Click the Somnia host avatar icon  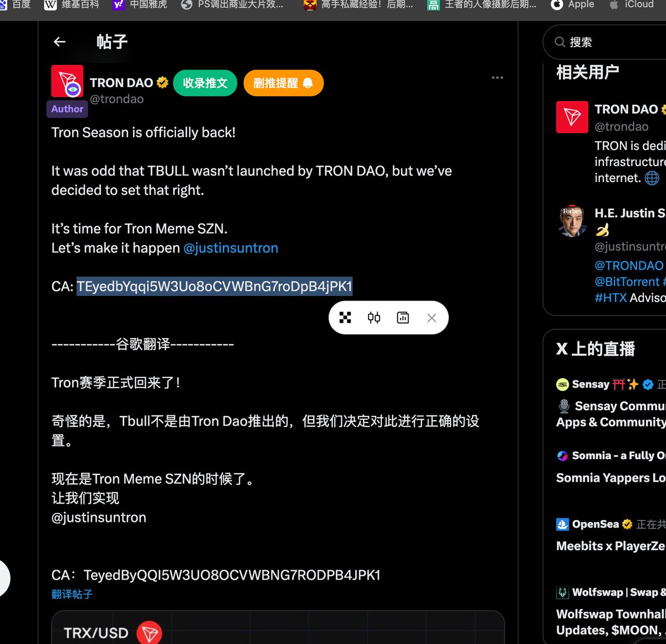coord(562,456)
